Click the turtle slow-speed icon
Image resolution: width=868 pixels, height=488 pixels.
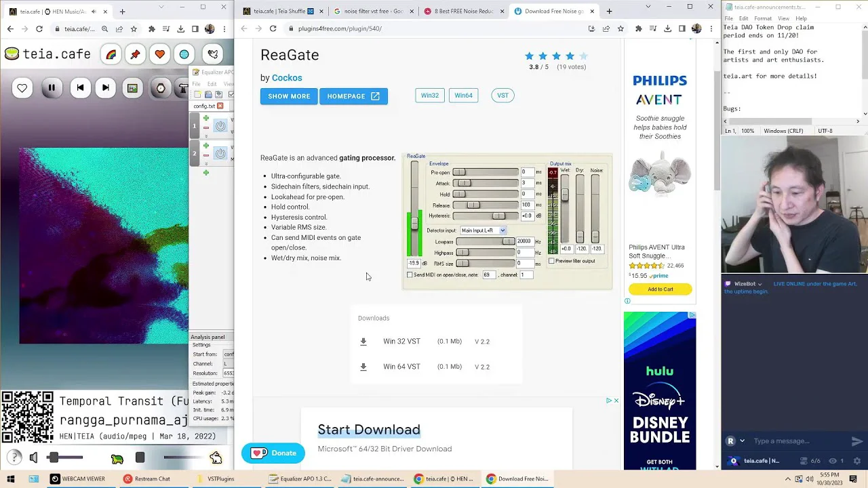click(117, 459)
